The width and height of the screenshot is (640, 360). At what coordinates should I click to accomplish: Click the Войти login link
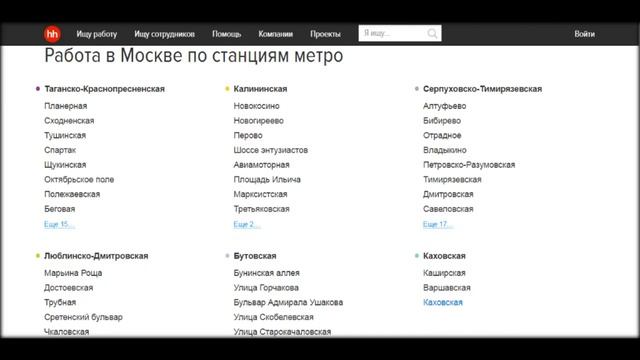pos(584,34)
